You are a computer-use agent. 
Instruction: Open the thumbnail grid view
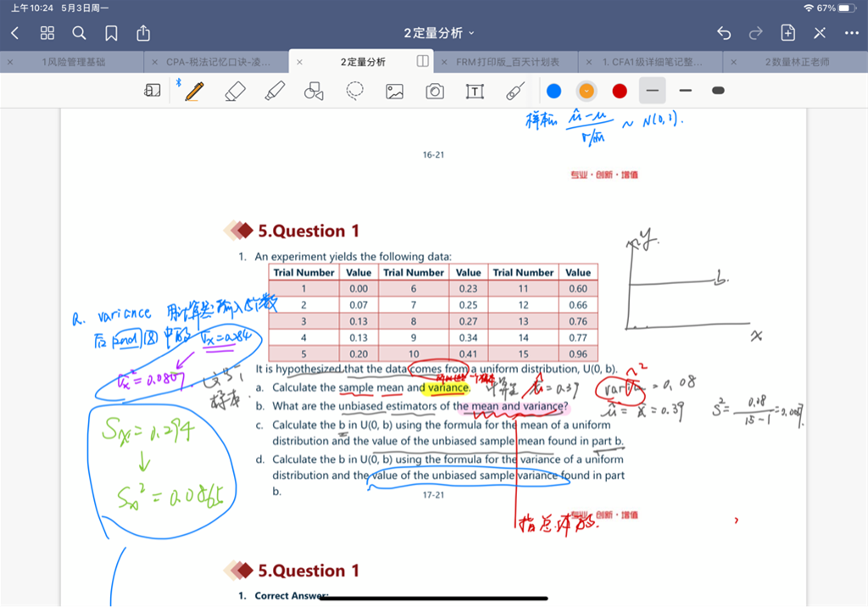(47, 33)
